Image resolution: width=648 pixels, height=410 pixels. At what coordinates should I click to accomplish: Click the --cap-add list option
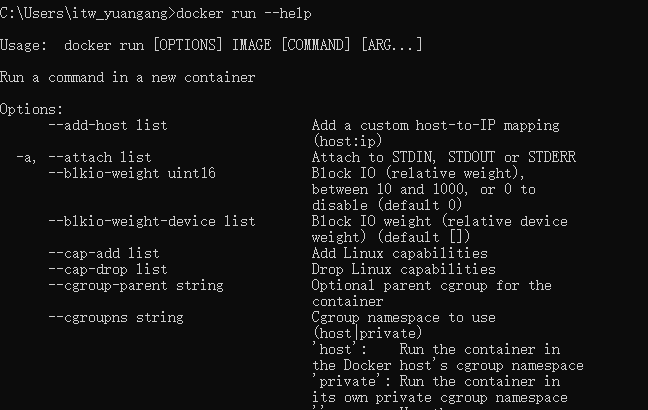(103, 253)
